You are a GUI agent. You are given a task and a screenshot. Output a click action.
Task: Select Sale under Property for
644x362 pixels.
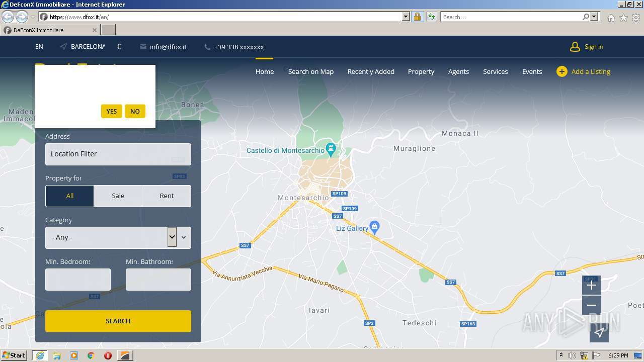click(x=118, y=196)
